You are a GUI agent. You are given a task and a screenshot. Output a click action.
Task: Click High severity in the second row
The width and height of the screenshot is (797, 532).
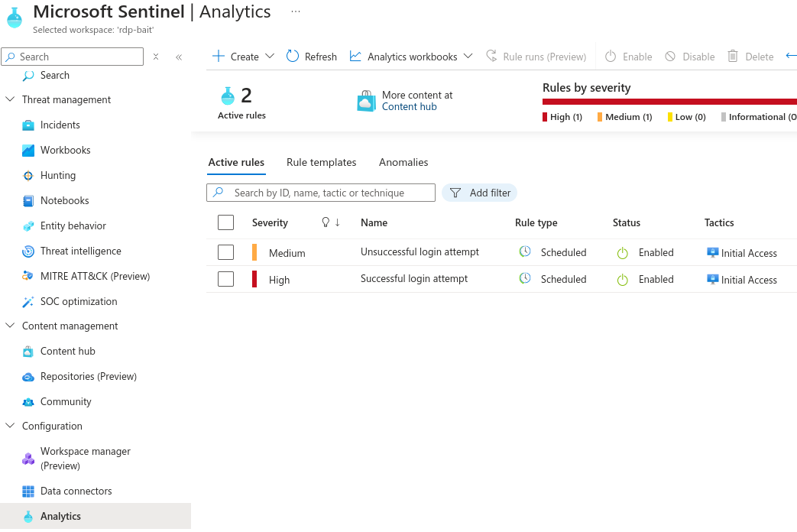point(279,281)
